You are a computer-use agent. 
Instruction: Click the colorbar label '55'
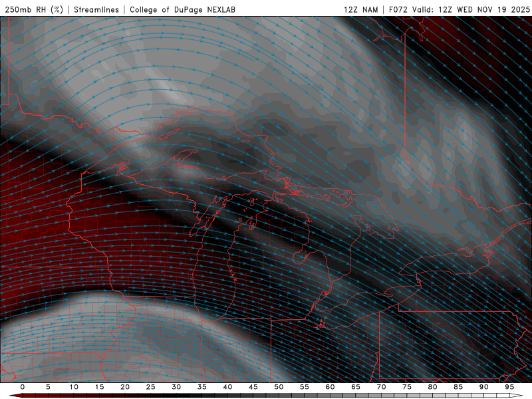(305, 387)
